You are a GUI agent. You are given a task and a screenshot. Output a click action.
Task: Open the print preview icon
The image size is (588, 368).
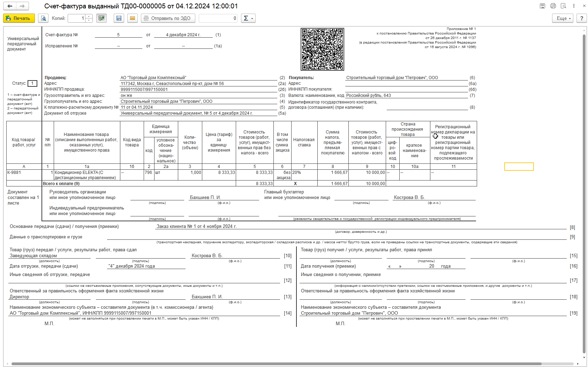(43, 18)
